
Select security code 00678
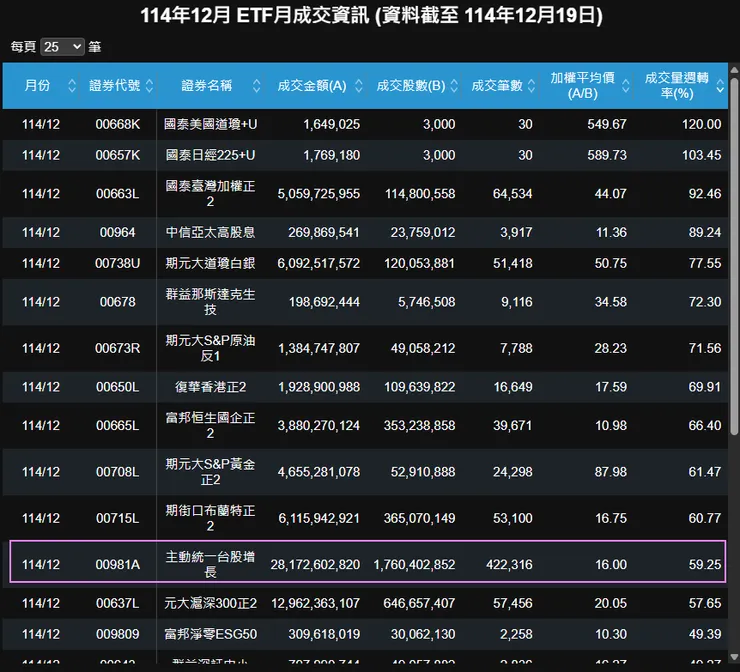pyautogui.click(x=118, y=302)
